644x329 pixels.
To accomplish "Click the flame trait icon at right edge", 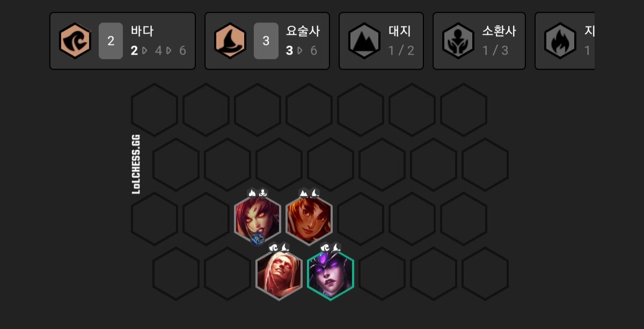I will coord(560,41).
